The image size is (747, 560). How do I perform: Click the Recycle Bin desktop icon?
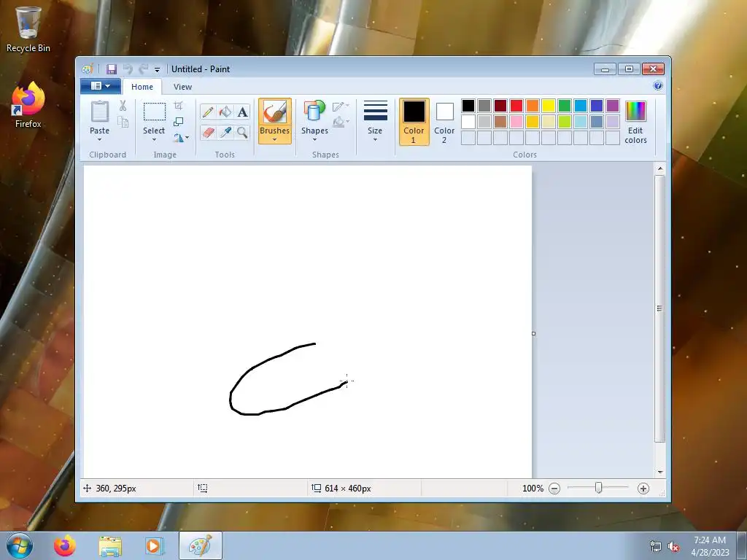tap(28, 28)
